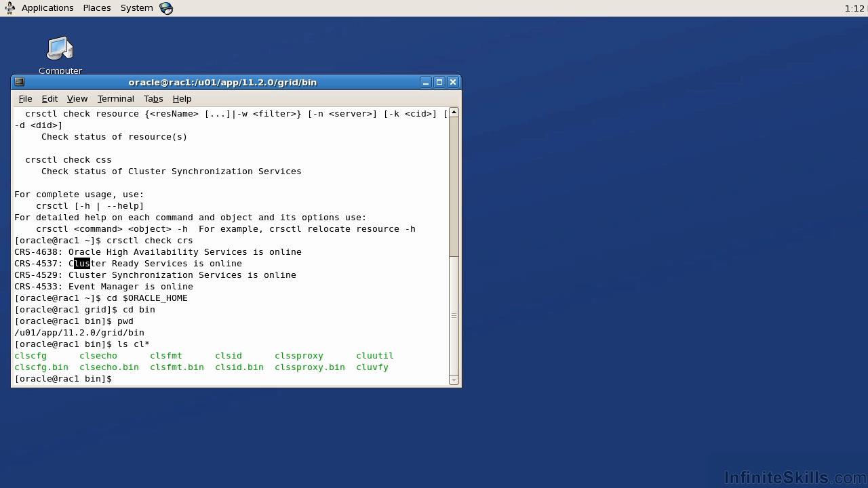This screenshot has width=868, height=488.
Task: Click 'clsfmt.bin' in the listing
Action: coord(177,367)
